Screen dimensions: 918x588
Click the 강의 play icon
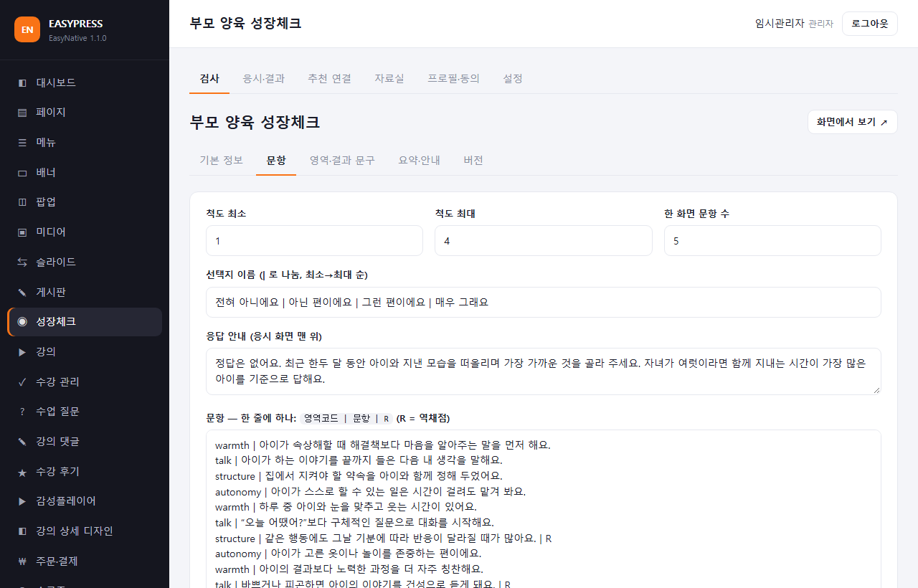pyautogui.click(x=22, y=352)
